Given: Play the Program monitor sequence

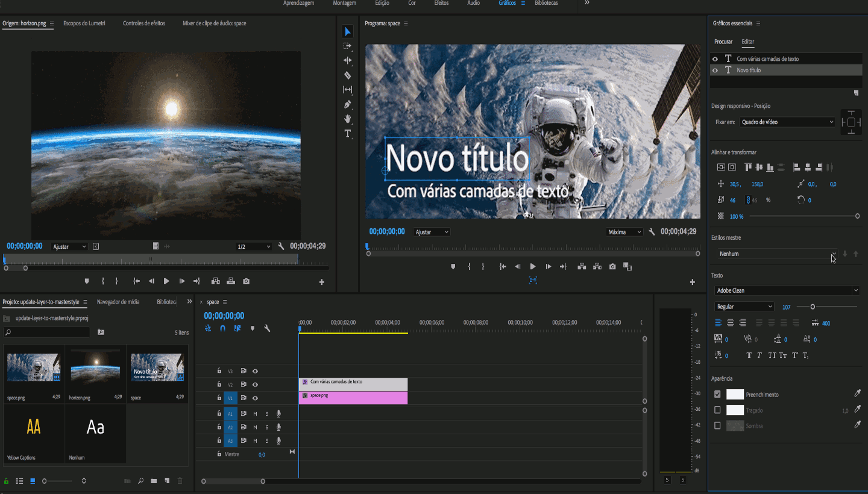Looking at the screenshot, I should coord(533,266).
